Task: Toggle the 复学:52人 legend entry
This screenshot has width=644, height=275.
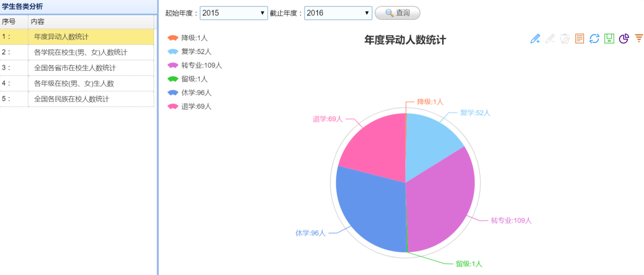Action: [189, 52]
